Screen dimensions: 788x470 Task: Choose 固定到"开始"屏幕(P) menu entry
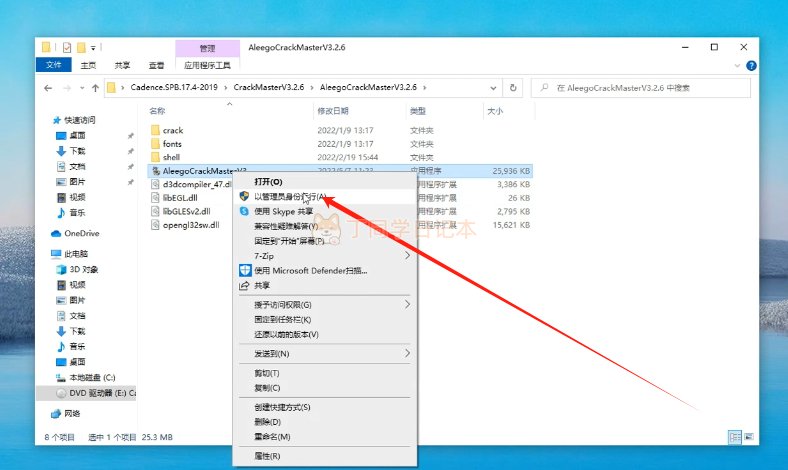(x=325, y=241)
